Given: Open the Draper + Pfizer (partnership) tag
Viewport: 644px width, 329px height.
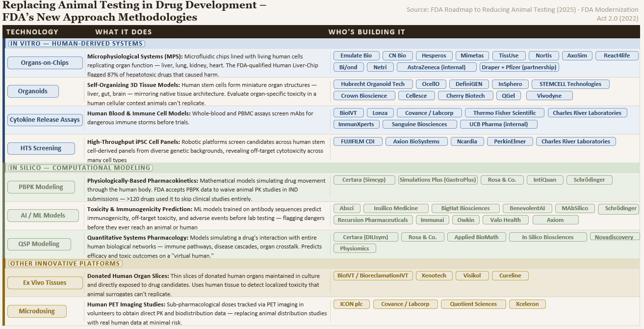Looking at the screenshot, I should click(x=519, y=67).
